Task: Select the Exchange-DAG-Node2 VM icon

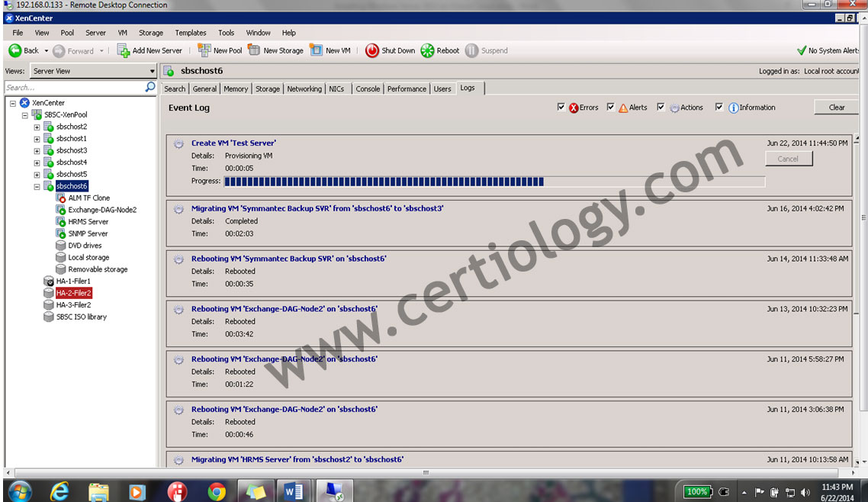Action: click(x=61, y=210)
